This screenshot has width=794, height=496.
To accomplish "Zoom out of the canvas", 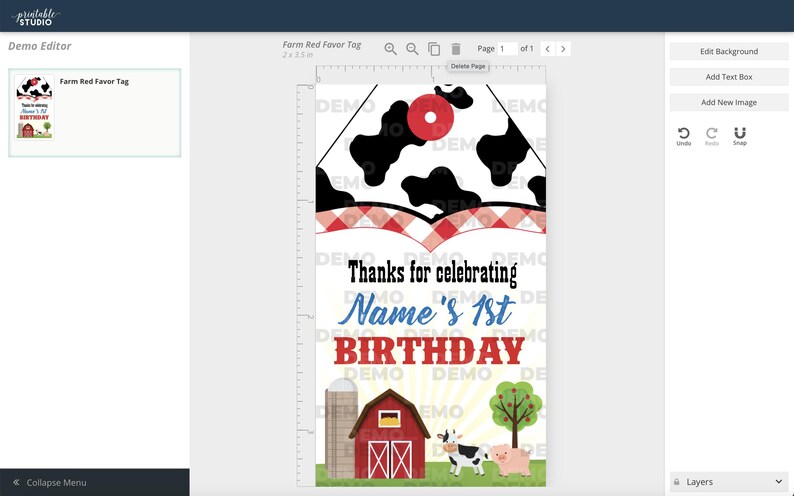I will [412, 49].
